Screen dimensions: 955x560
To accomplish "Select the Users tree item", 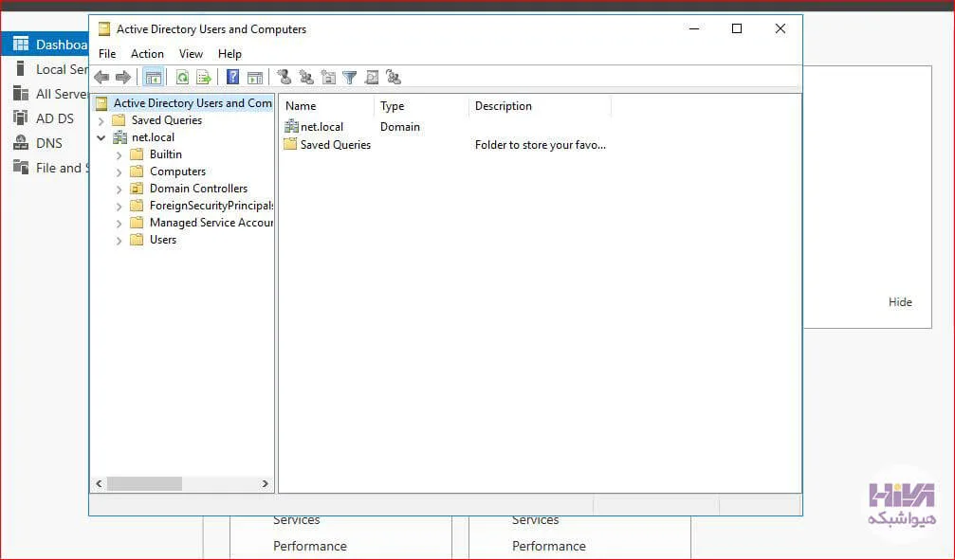I will coord(162,239).
